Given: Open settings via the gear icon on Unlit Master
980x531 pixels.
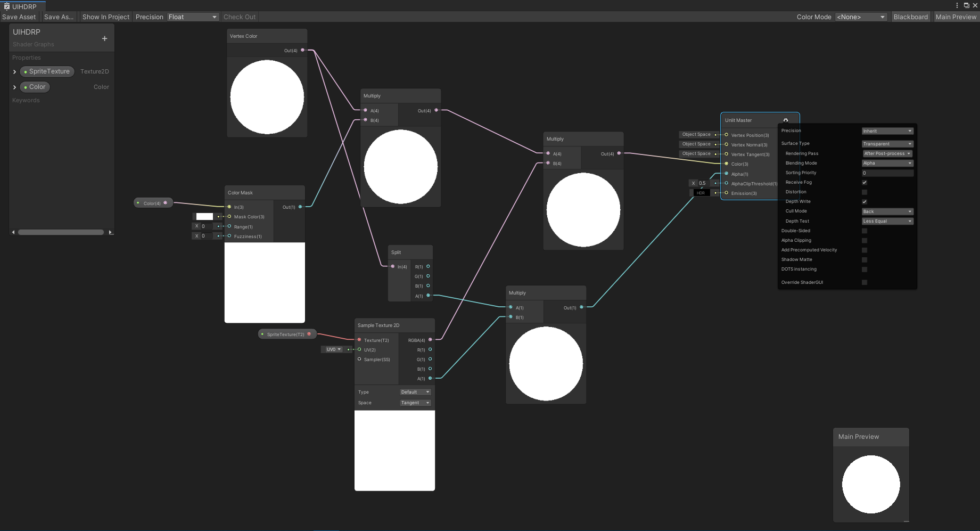Looking at the screenshot, I should pos(786,120).
